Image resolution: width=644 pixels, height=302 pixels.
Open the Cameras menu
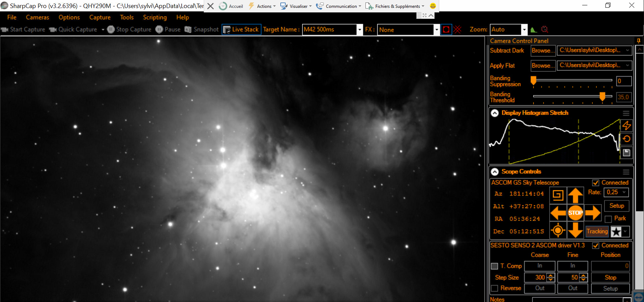[37, 17]
